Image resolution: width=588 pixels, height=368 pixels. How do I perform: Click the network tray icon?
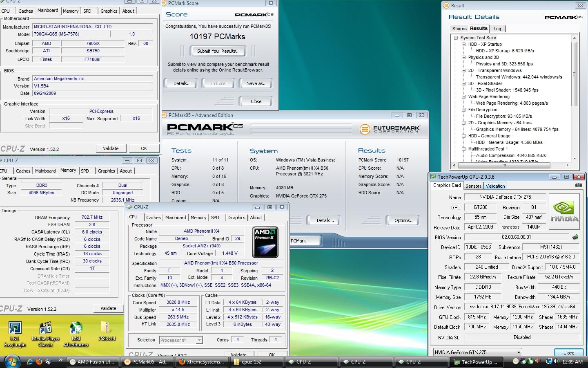tap(549, 361)
